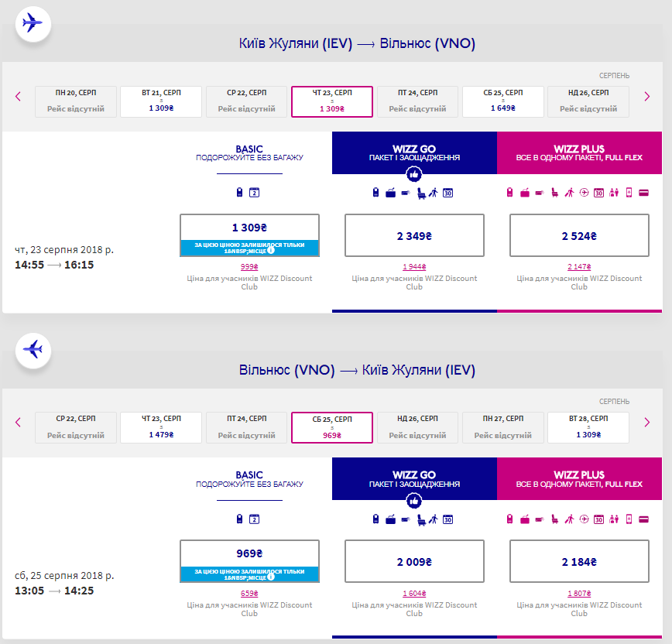Choose the return WIZZ PLUS fare 2 184₴
The height and width of the screenshot is (644, 672).
(x=579, y=561)
